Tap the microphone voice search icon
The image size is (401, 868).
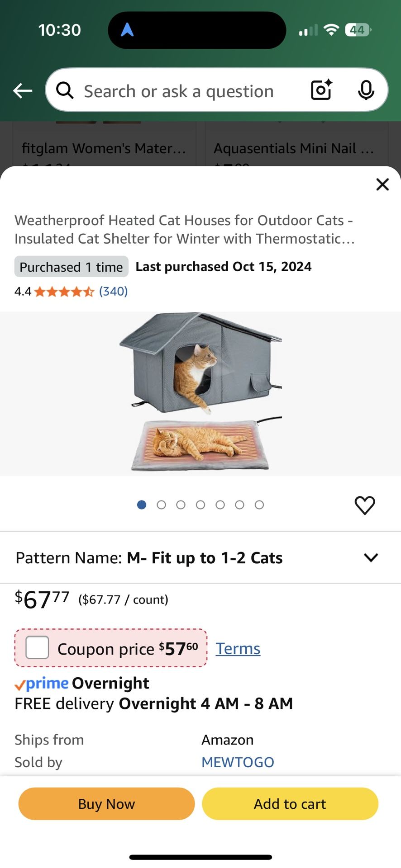(366, 90)
